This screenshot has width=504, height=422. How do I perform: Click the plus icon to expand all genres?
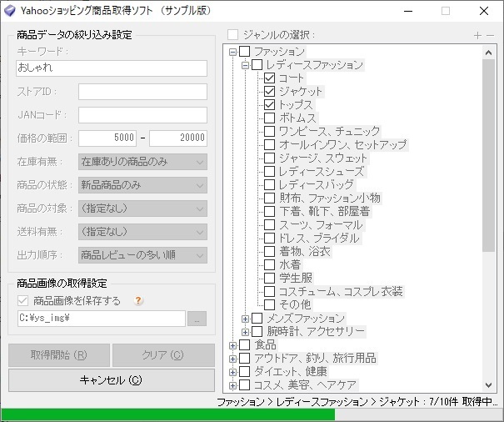tap(477, 35)
